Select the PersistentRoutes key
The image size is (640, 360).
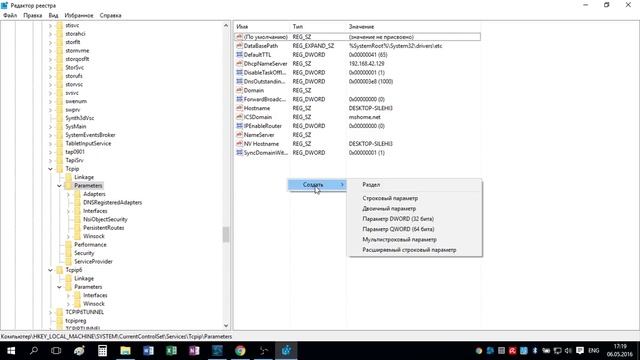[103, 228]
